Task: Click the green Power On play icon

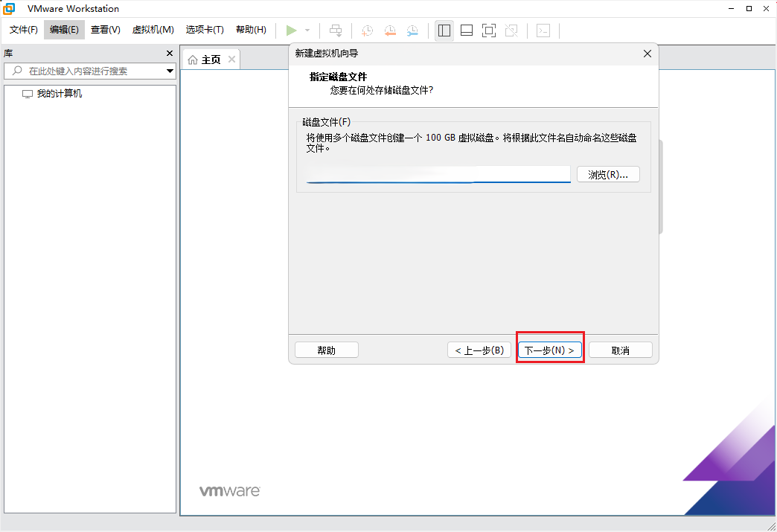Action: tap(292, 31)
